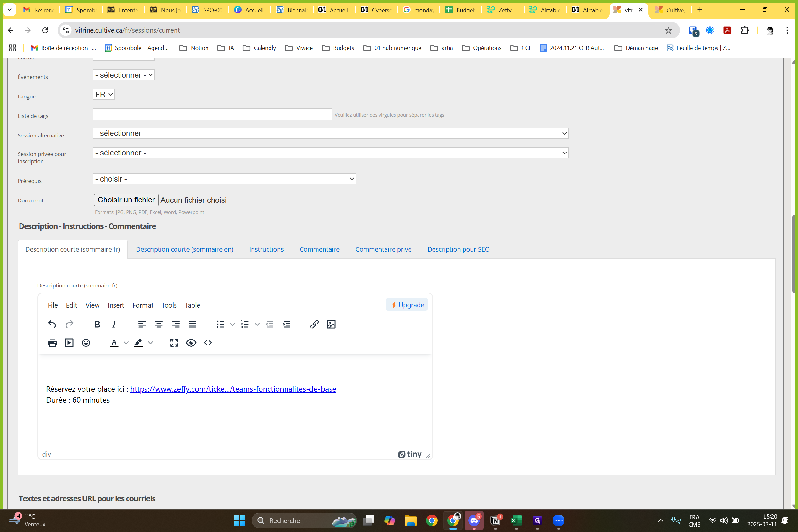The width and height of the screenshot is (798, 532).
Task: Open the source code editor icon
Action: coord(207,343)
